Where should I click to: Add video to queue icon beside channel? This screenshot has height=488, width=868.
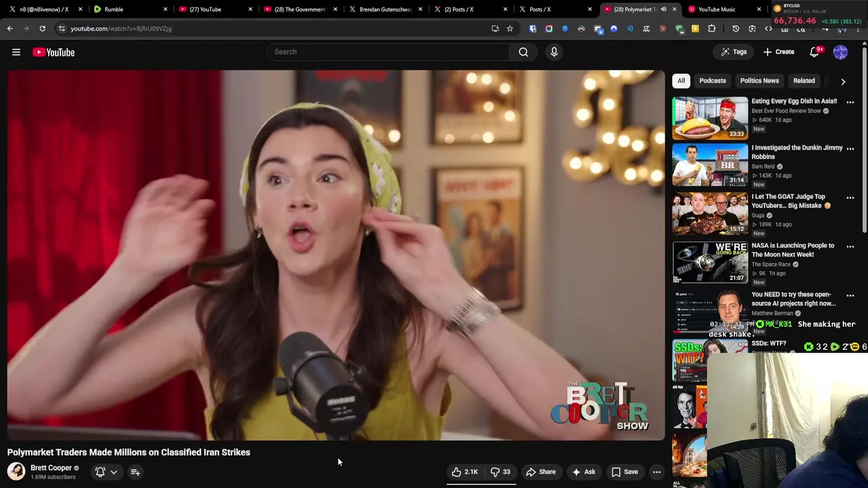[135, 472]
